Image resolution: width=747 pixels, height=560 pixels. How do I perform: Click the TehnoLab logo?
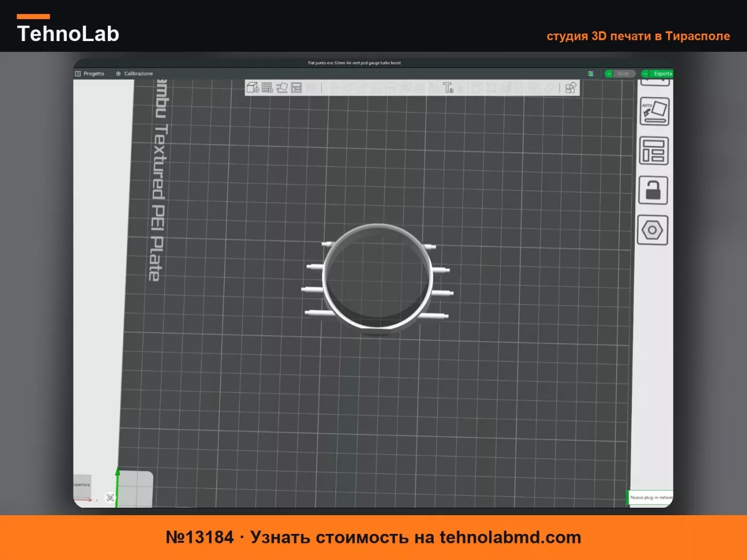click(68, 29)
